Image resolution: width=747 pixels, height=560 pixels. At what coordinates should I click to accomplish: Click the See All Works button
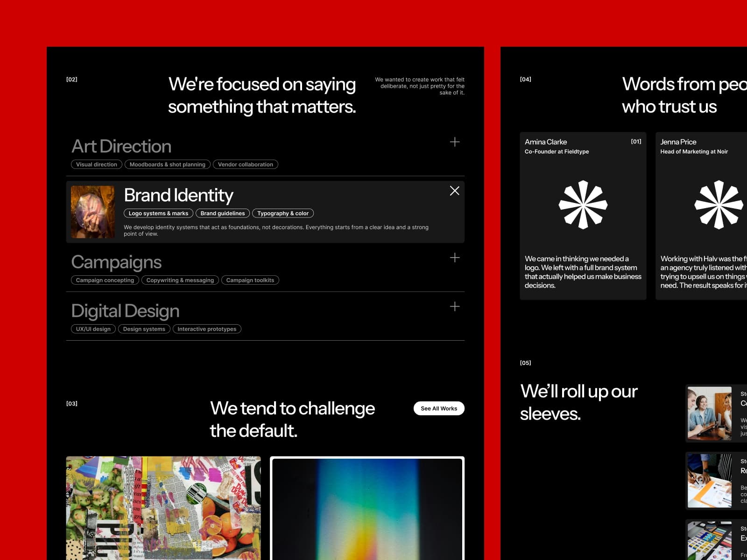439,408
